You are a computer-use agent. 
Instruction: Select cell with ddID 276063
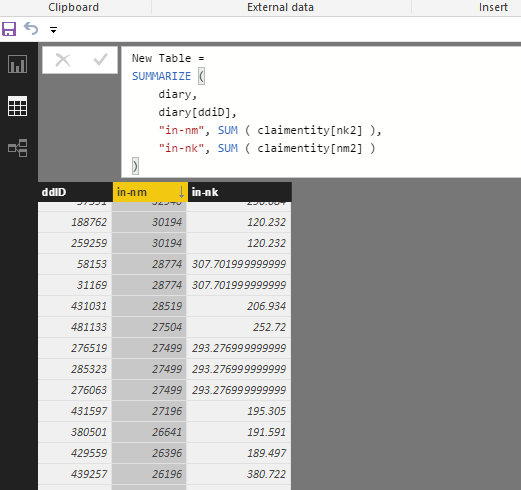point(75,390)
